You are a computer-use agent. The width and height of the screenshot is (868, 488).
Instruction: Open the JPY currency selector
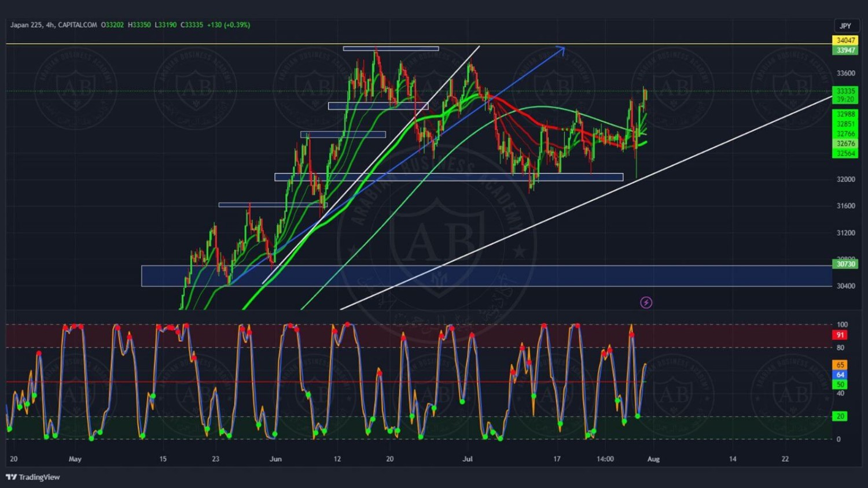click(845, 26)
